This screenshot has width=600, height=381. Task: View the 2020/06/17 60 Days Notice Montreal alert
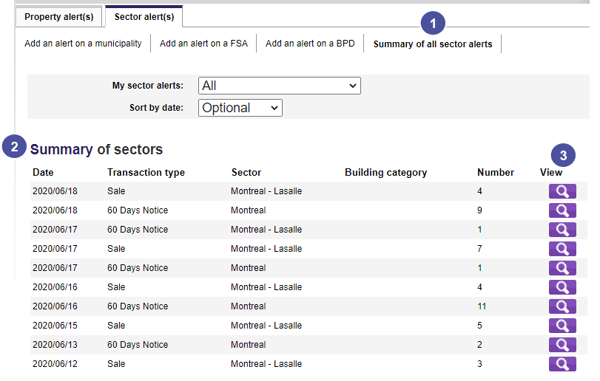(x=562, y=268)
